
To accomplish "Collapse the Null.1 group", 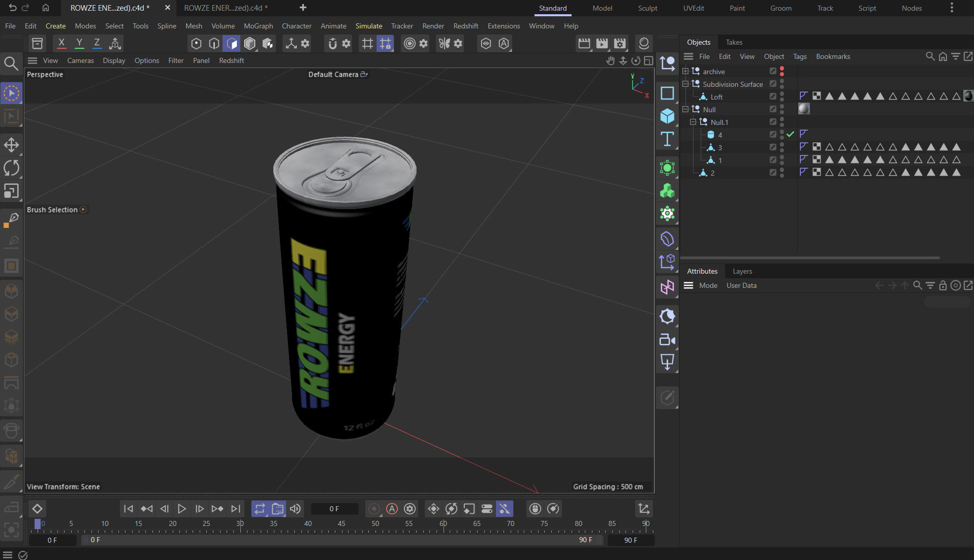I will coord(693,122).
